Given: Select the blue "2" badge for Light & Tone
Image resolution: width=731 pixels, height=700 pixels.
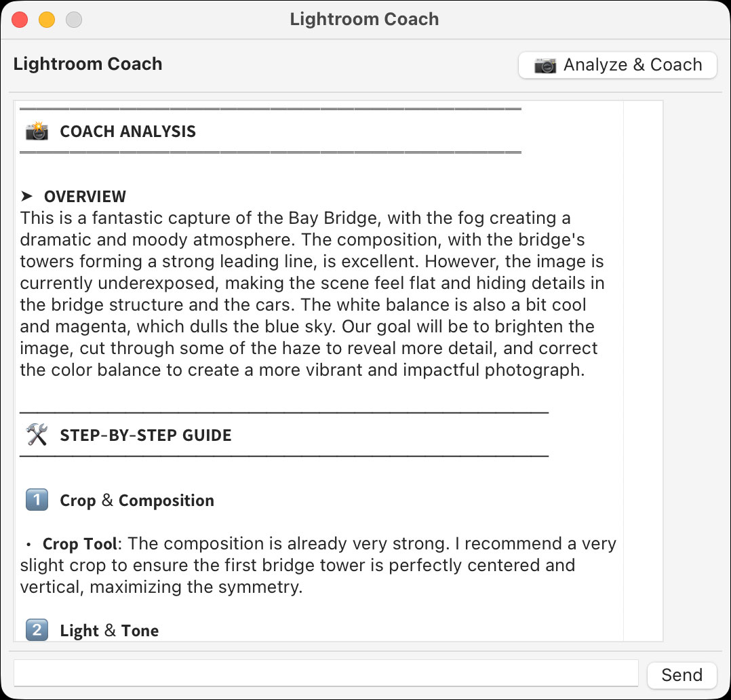Looking at the screenshot, I should click(x=36, y=630).
